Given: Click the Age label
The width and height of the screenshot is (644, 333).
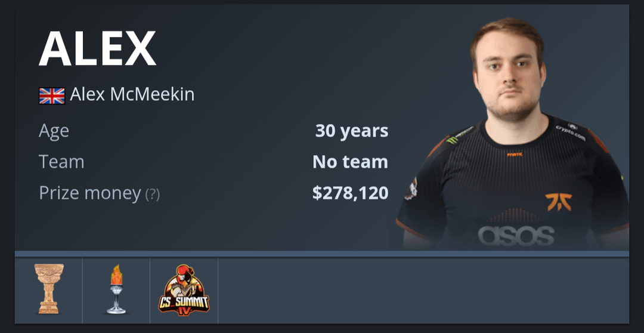Looking at the screenshot, I should click(54, 131).
